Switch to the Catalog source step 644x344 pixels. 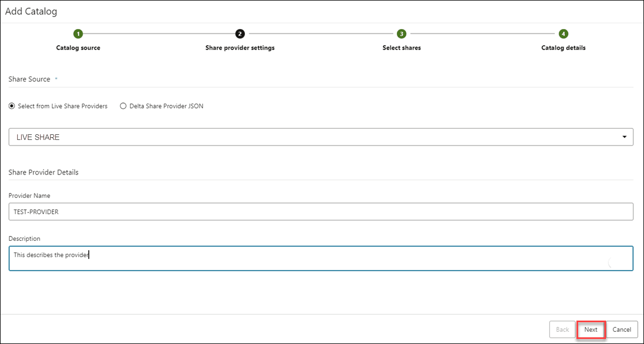coord(78,47)
